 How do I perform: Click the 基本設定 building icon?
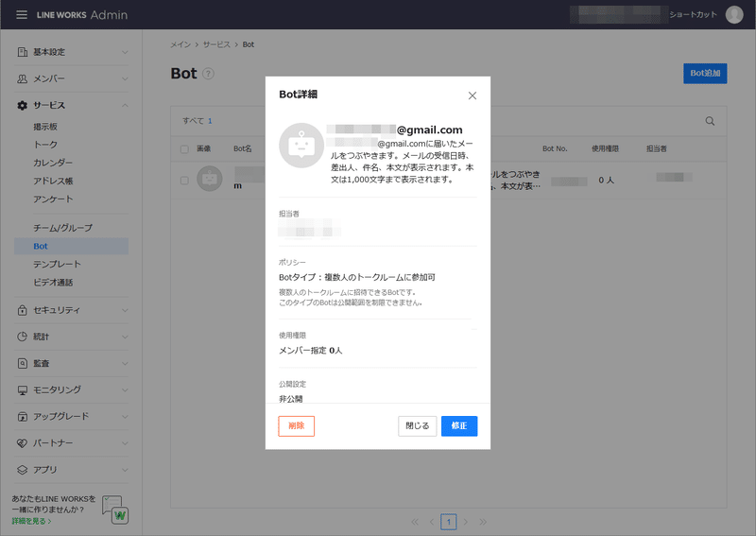[22, 52]
